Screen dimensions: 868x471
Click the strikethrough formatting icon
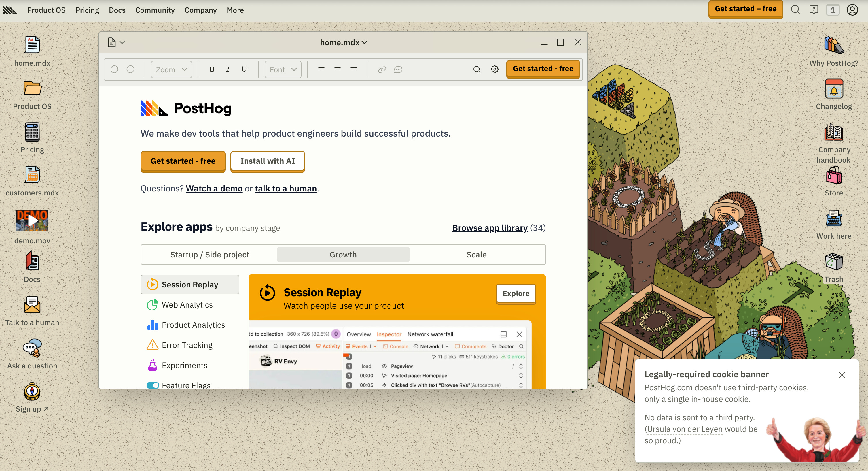click(244, 69)
